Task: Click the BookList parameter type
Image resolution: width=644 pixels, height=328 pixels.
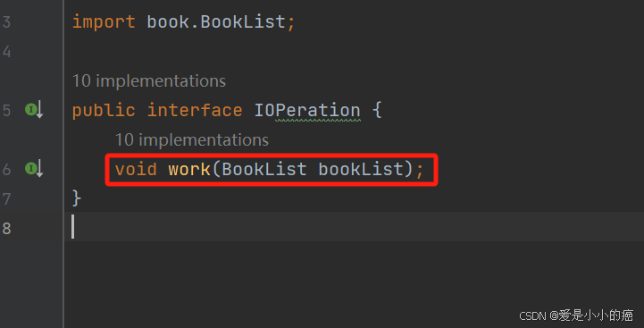Action: pyautogui.click(x=264, y=169)
